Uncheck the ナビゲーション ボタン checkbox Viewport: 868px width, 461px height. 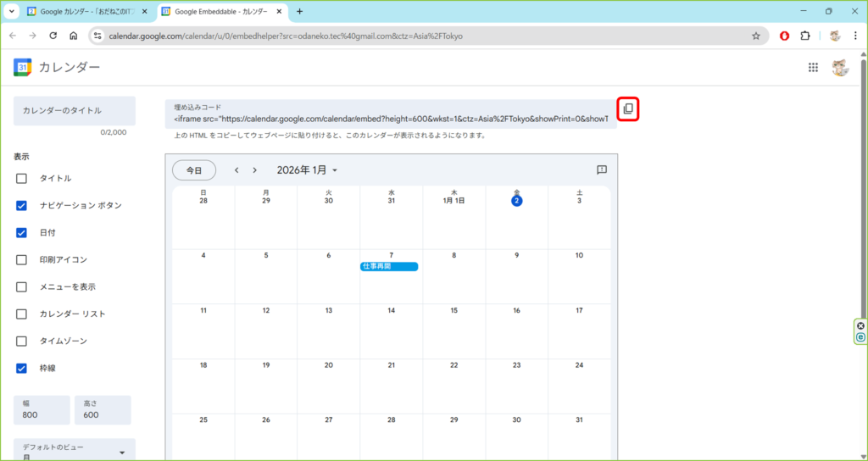click(22, 206)
